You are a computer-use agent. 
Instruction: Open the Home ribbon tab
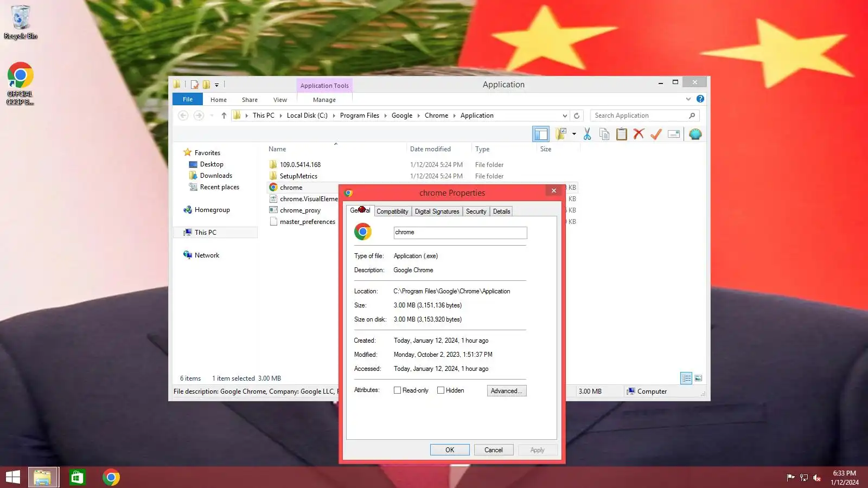coord(219,100)
